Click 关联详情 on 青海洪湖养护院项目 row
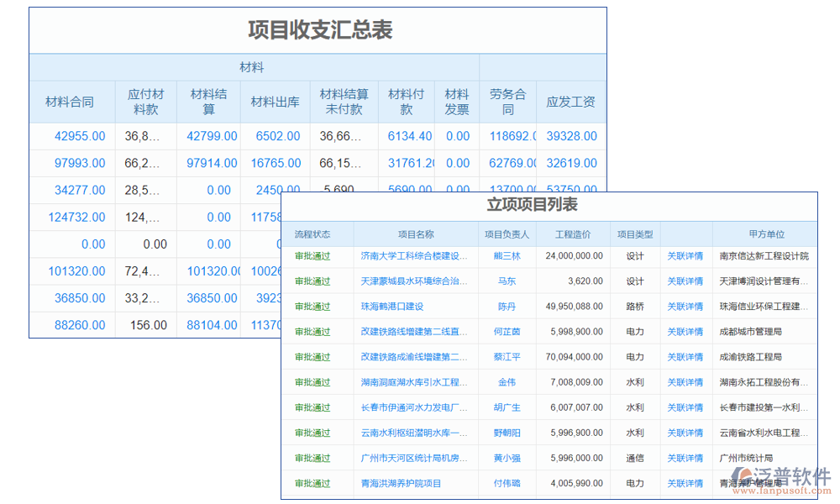This screenshot has height=504, width=840. pyautogui.click(x=685, y=483)
